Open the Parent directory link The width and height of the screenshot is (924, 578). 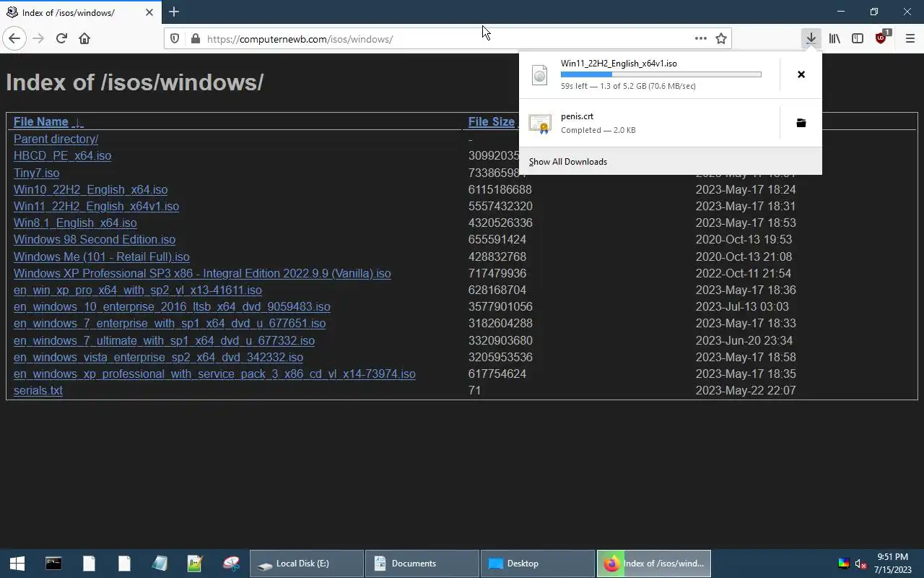[x=56, y=139]
